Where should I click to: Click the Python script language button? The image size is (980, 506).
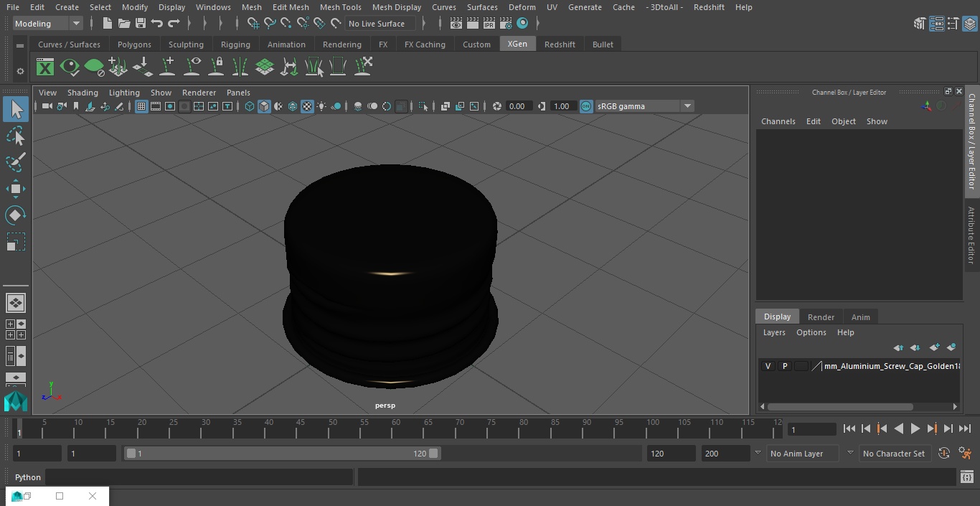pyautogui.click(x=28, y=477)
